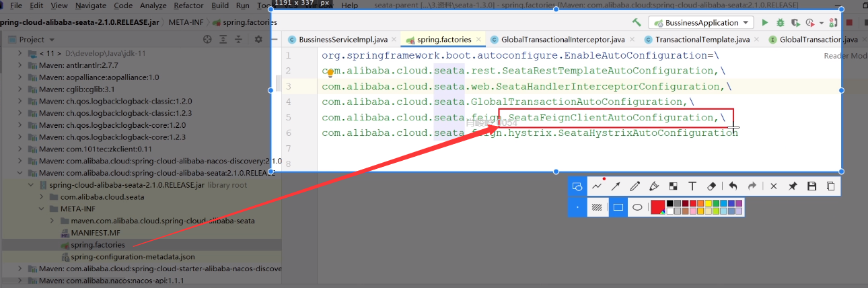The height and width of the screenshot is (288, 868).
Task: Run with coverage using the shield icon
Action: 796,23
